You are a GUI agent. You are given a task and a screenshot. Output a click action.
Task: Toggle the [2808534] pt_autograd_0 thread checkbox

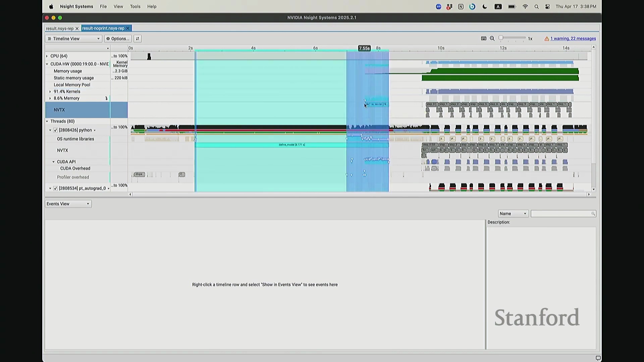pos(55,188)
